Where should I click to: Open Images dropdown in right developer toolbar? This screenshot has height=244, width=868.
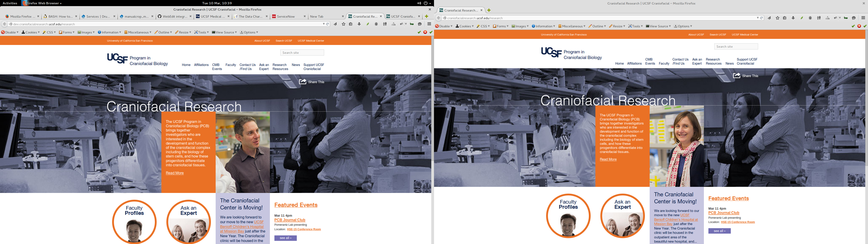coord(520,26)
